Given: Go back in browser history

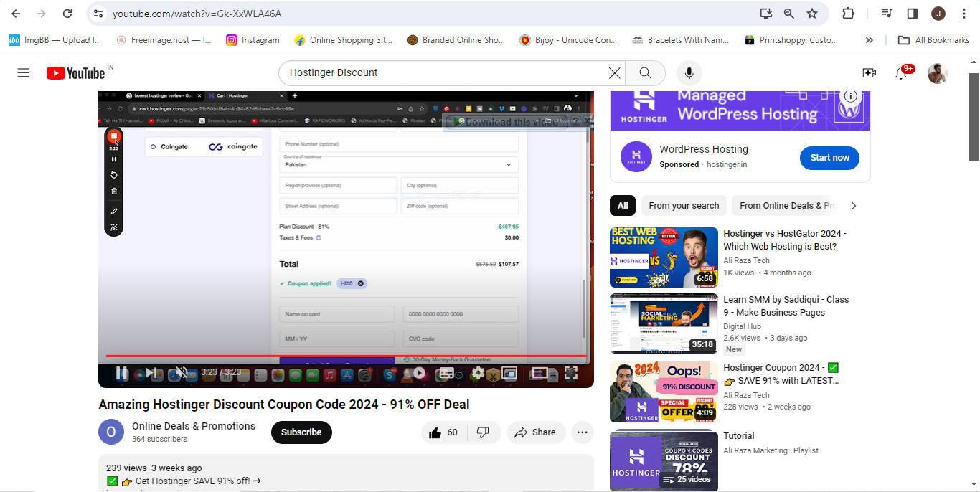Looking at the screenshot, I should pyautogui.click(x=16, y=14).
